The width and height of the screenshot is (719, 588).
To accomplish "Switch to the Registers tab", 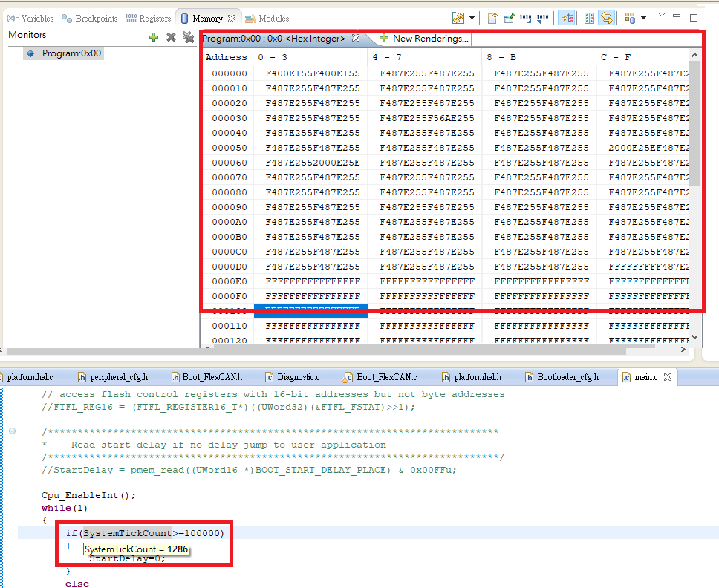I will pyautogui.click(x=148, y=19).
